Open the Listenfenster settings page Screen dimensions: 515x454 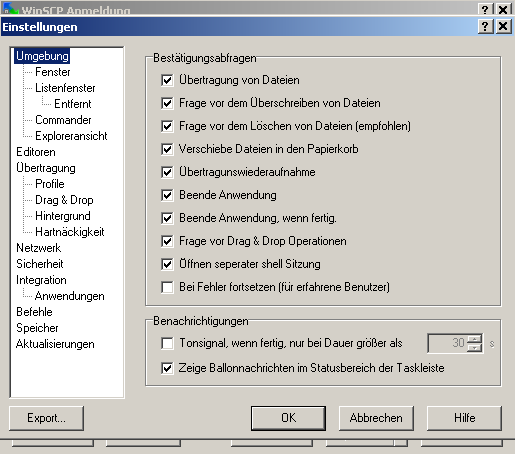tap(65, 88)
